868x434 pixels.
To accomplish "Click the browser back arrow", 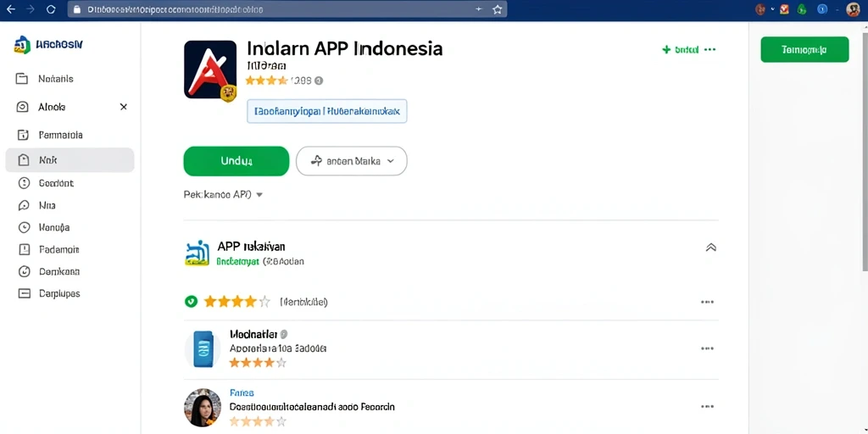I will tap(10, 9).
